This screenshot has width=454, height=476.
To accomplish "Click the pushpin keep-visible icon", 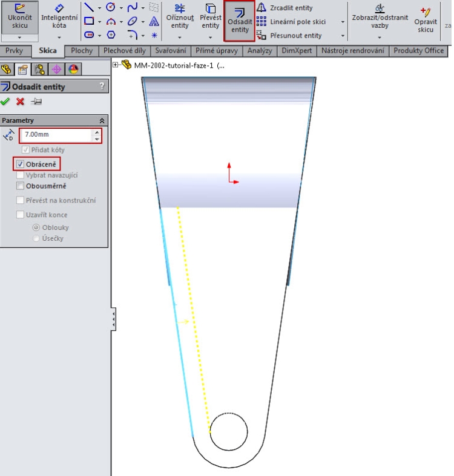I will (x=36, y=102).
